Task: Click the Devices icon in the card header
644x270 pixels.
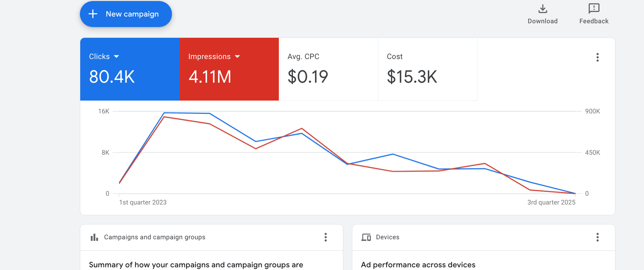Action: point(366,237)
